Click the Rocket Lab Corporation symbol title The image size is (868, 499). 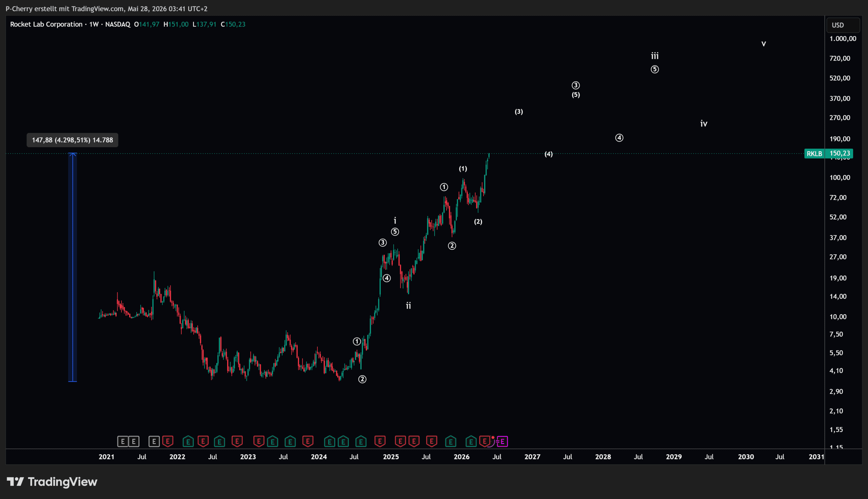pyautogui.click(x=46, y=24)
